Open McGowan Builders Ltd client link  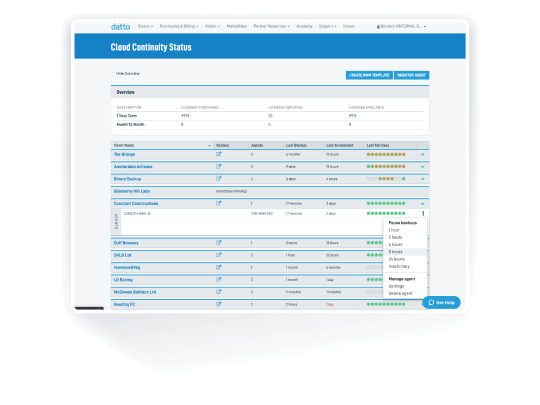135,292
